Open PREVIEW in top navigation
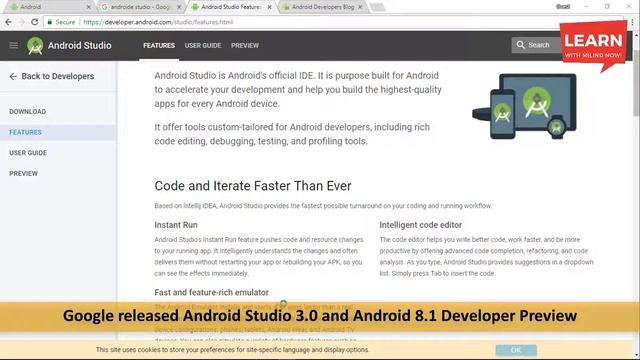 tap(245, 45)
